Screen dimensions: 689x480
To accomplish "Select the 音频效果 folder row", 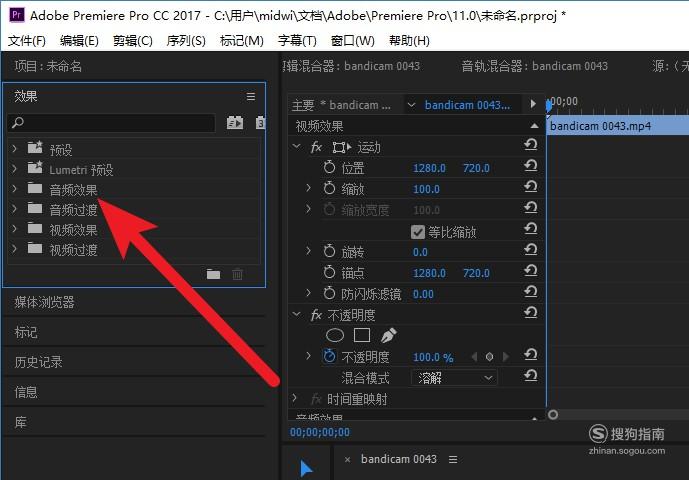I will tap(134, 189).
